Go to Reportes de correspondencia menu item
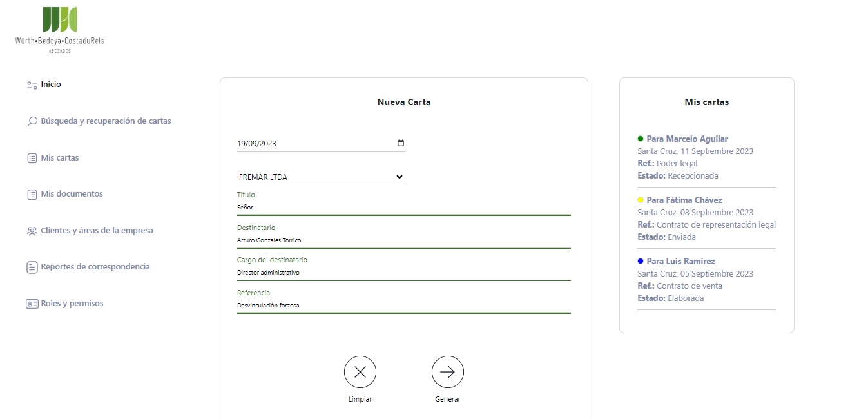The height and width of the screenshot is (419, 868). pos(95,267)
